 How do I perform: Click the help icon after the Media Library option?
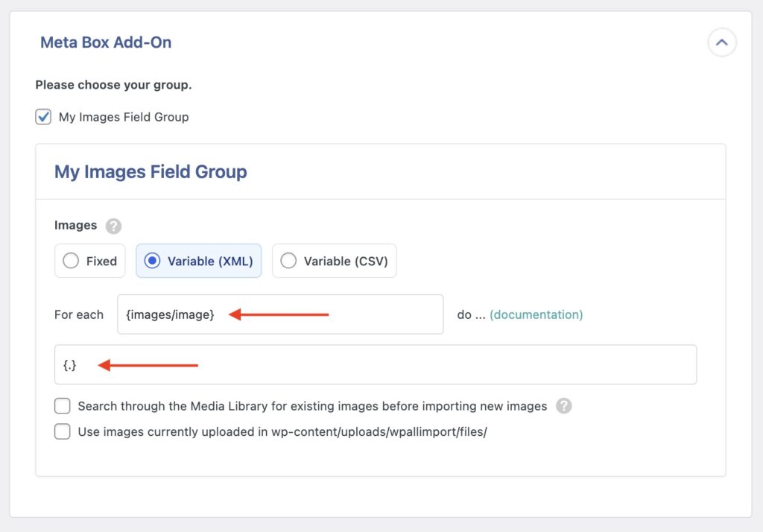click(x=564, y=406)
